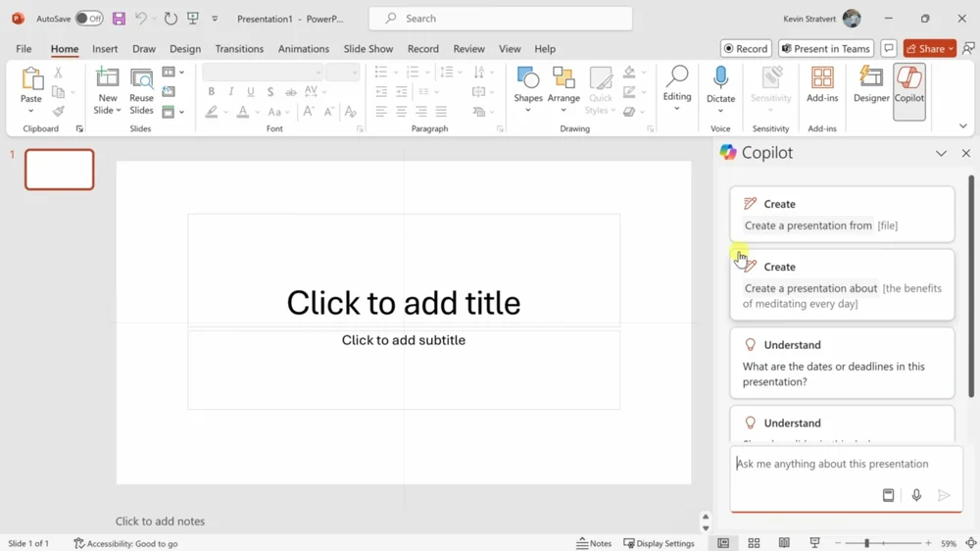Click the Copilot ask-me-anything input field
The image size is (980, 551).
coord(833,464)
